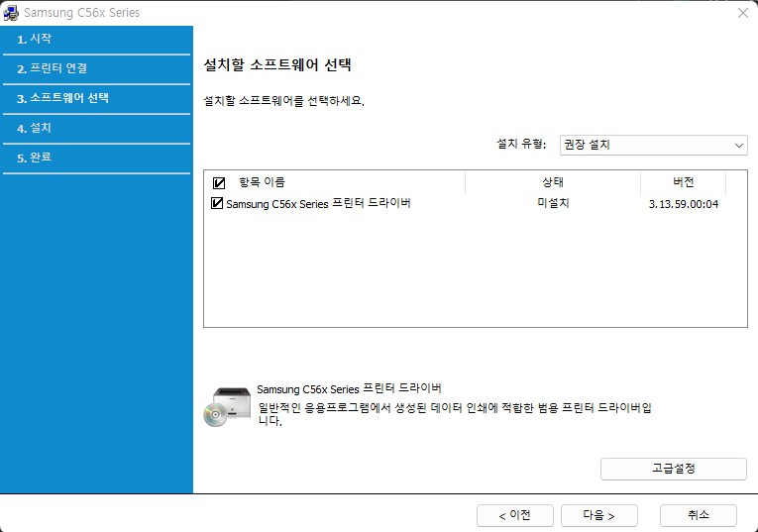Image resolution: width=758 pixels, height=532 pixels.
Task: Open the 설치 유형 dropdown showing 권장 설치
Action: click(653, 145)
